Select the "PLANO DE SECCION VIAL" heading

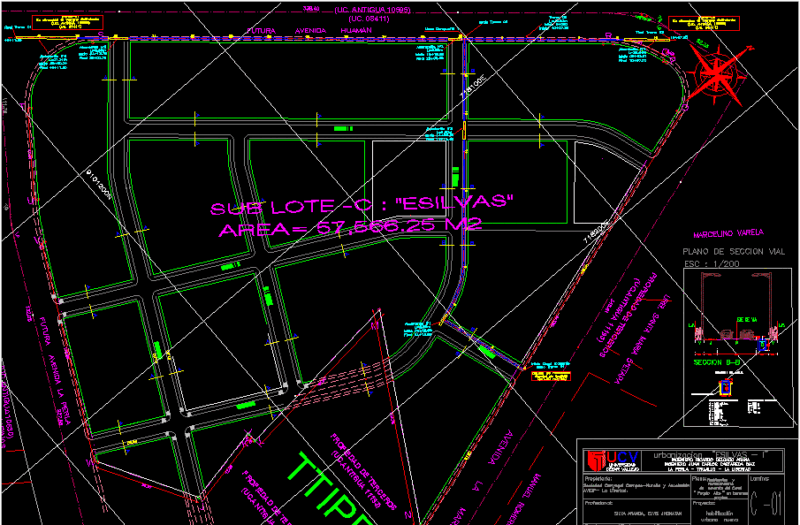tap(734, 252)
